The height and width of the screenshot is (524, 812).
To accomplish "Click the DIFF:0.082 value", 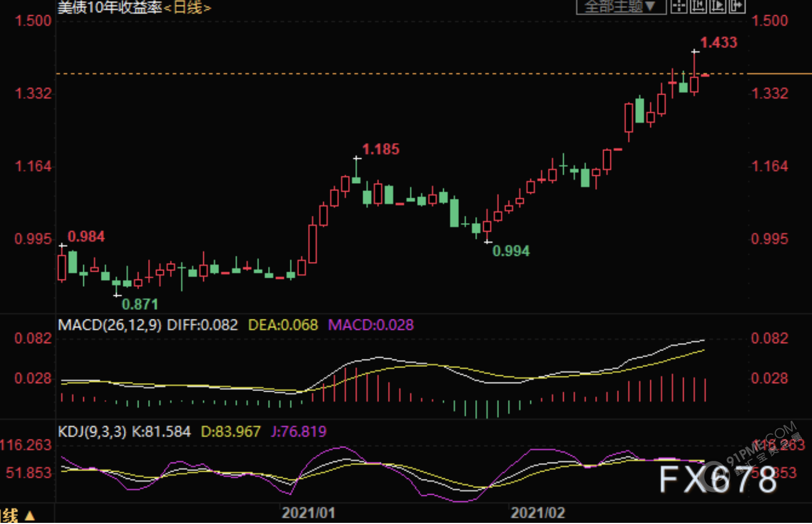I will [x=203, y=325].
